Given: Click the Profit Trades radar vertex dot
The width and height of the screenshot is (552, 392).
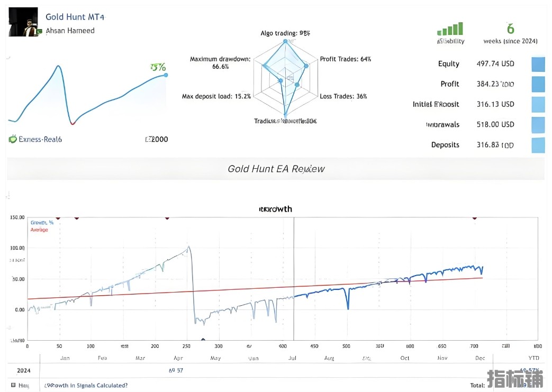Looking at the screenshot, I should (x=306, y=66).
